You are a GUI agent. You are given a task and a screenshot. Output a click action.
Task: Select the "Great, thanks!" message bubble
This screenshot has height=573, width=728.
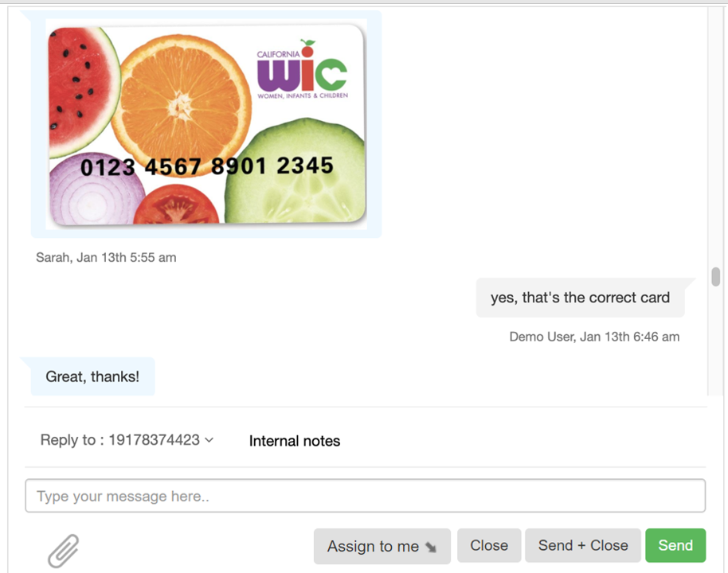tap(92, 376)
